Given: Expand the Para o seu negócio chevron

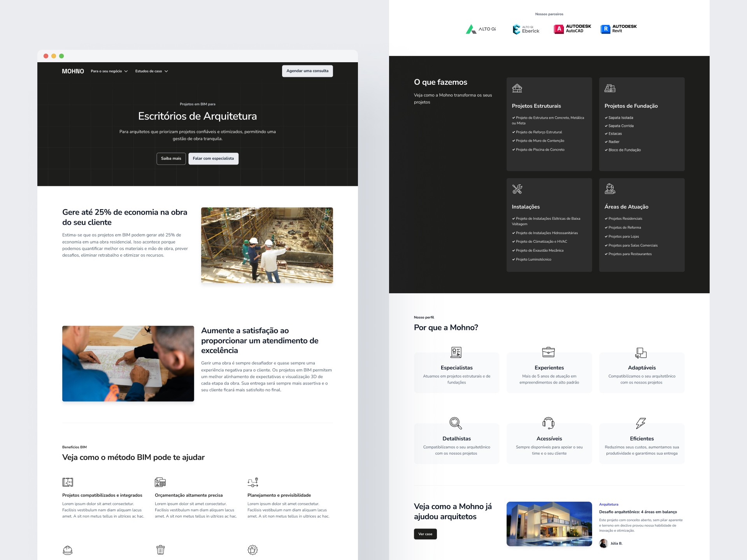Looking at the screenshot, I should pyautogui.click(x=126, y=72).
